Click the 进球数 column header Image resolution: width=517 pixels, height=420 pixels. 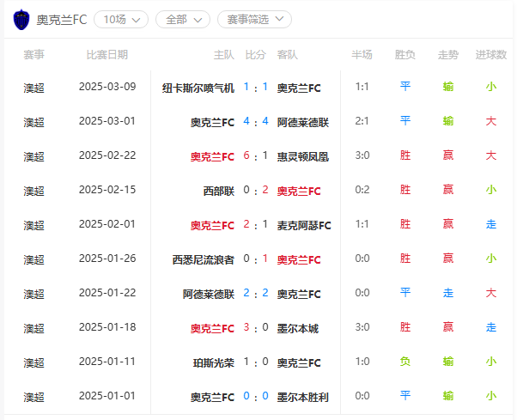click(491, 55)
